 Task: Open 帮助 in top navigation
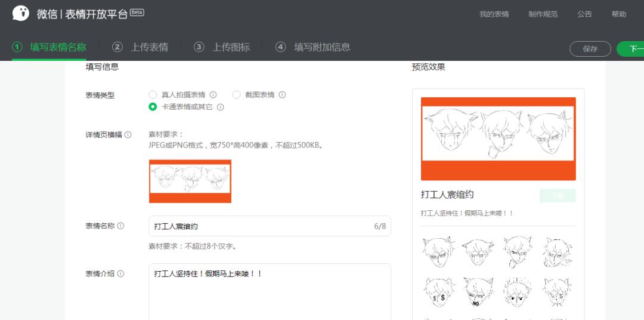point(619,14)
